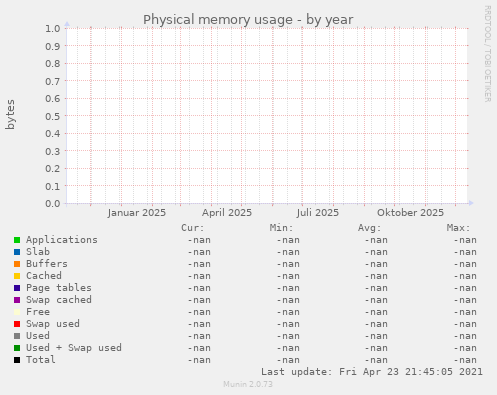
Task: Click the Cur value for Applications
Action: pyautogui.click(x=199, y=240)
